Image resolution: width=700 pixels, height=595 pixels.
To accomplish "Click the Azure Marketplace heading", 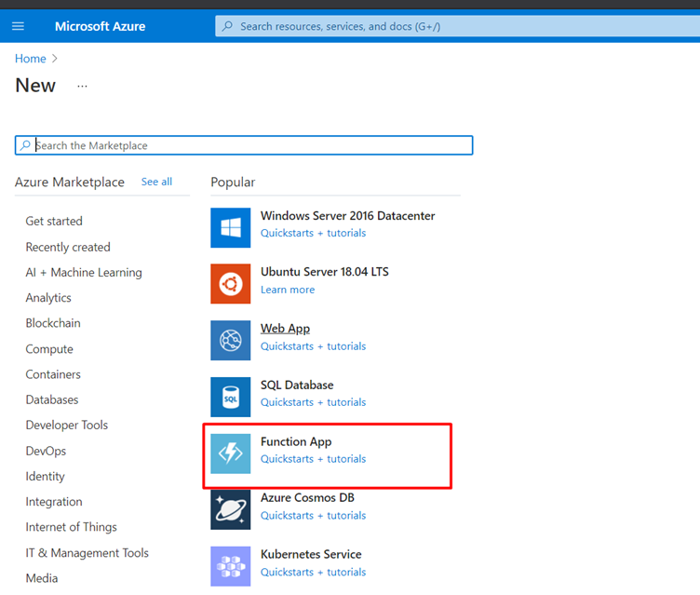I will pos(70,183).
